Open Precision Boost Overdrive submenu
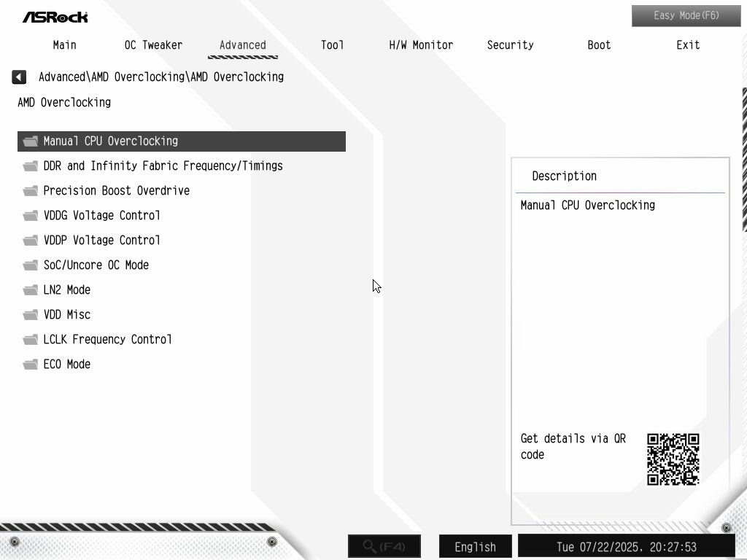The height and width of the screenshot is (560, 747). click(116, 190)
